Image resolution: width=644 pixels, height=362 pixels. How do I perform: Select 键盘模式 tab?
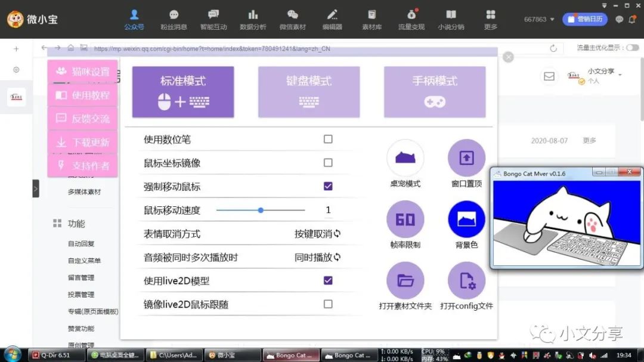point(309,92)
